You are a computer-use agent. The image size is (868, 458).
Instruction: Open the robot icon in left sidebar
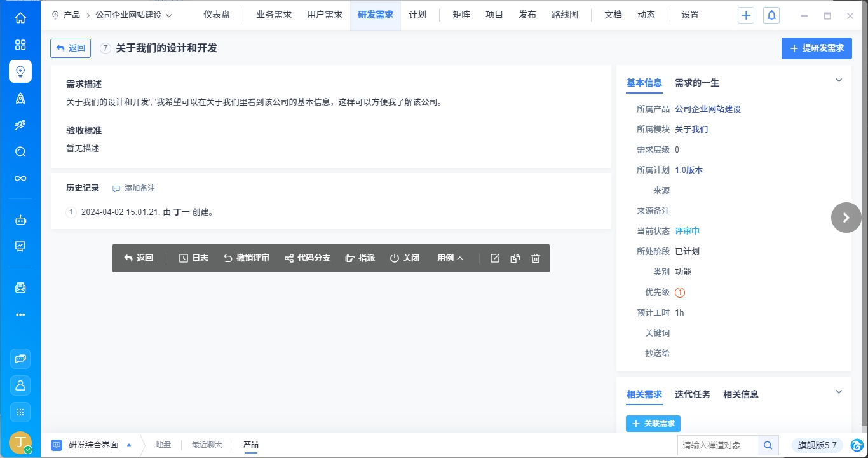pos(20,220)
